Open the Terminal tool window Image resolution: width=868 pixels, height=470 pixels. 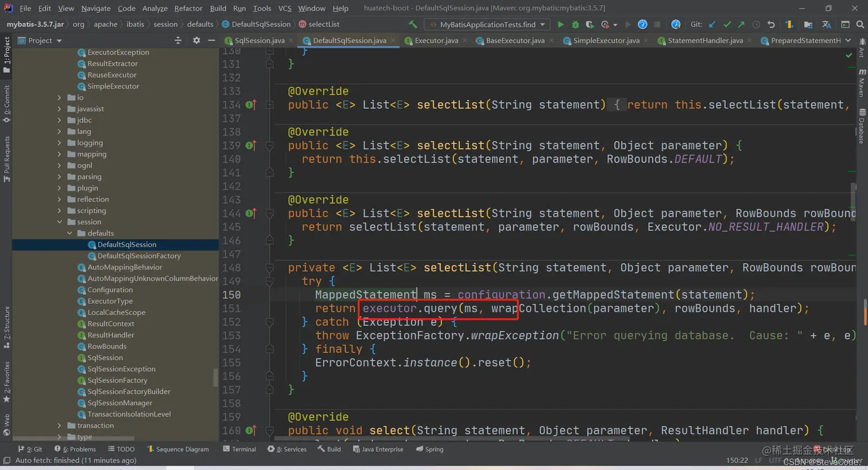point(239,449)
